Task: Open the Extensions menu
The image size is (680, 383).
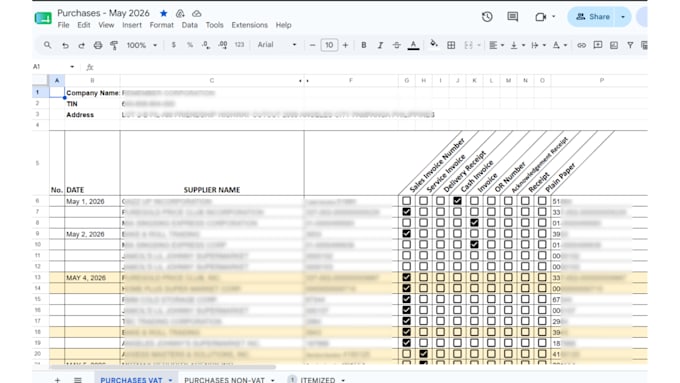Action: point(249,25)
